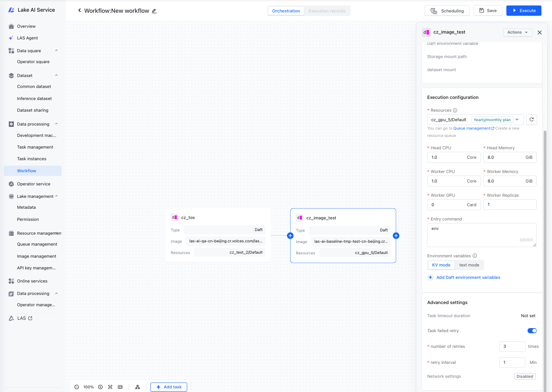The image size is (552, 392).
Task: Open Task management in the sidebar
Action: tap(35, 147)
